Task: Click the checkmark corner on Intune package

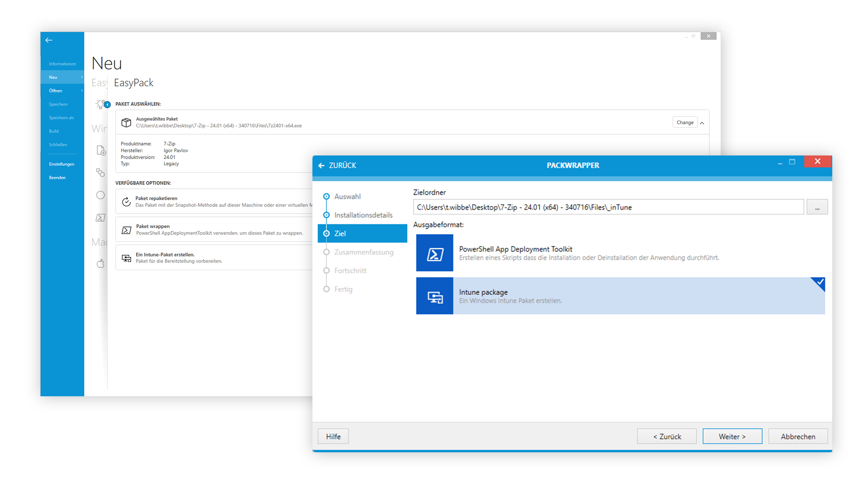Action: [x=820, y=282]
